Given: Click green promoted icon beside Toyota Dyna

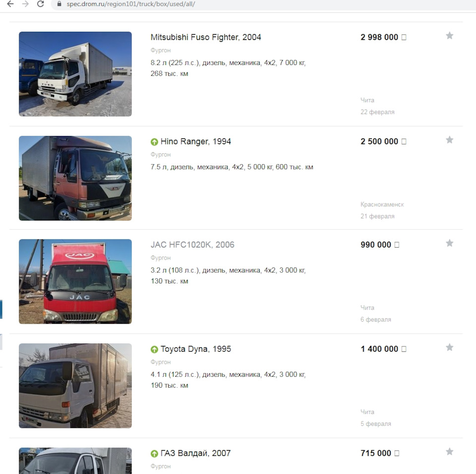Looking at the screenshot, I should (154, 349).
